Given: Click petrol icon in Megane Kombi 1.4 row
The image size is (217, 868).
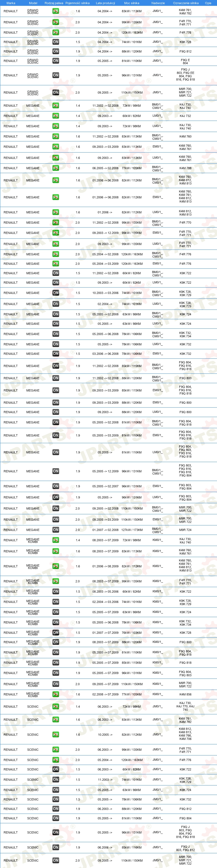Looking at the screenshot, I should [55, 540].
